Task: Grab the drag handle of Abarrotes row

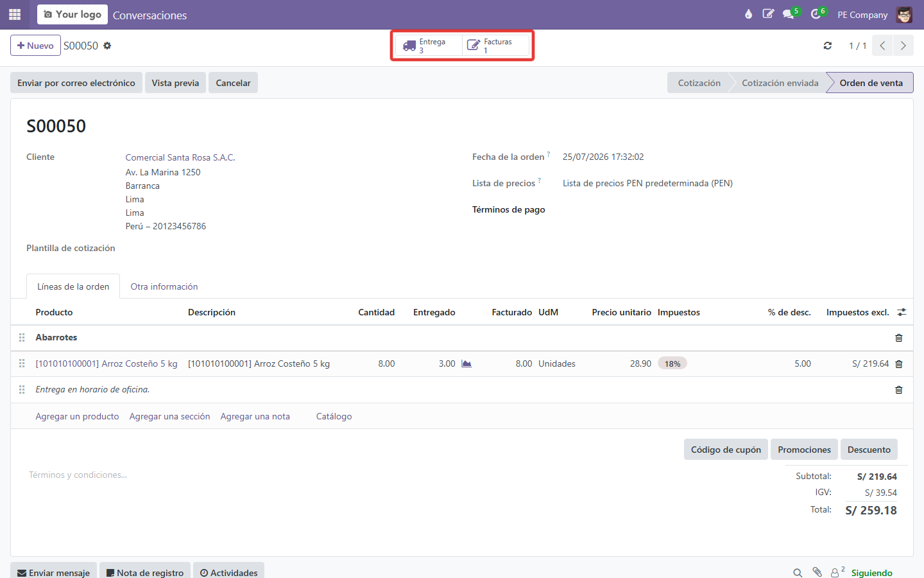Action: pos(22,337)
